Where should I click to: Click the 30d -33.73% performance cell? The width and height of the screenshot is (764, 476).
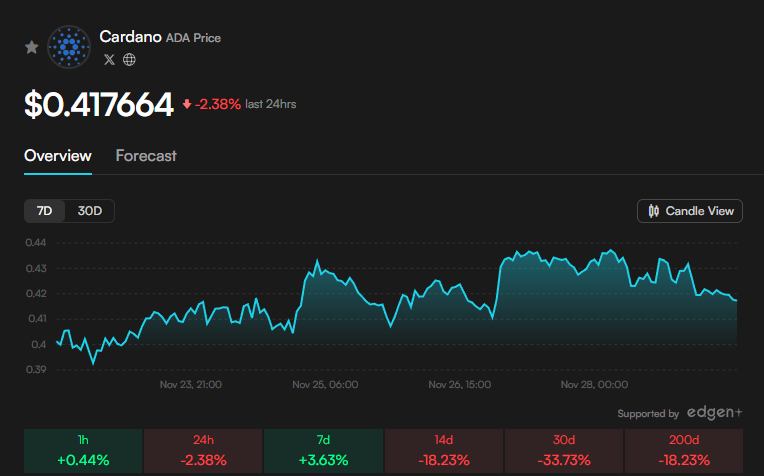pos(564,451)
